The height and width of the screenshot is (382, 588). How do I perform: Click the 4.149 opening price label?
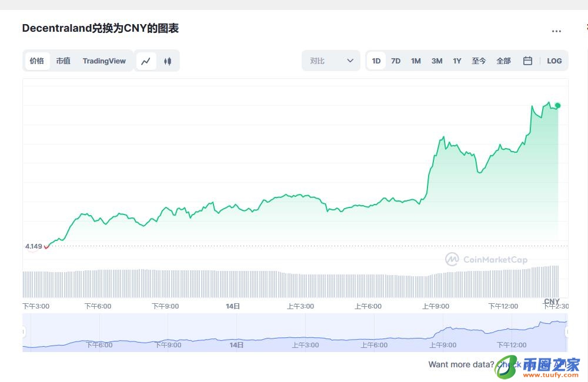coord(34,246)
